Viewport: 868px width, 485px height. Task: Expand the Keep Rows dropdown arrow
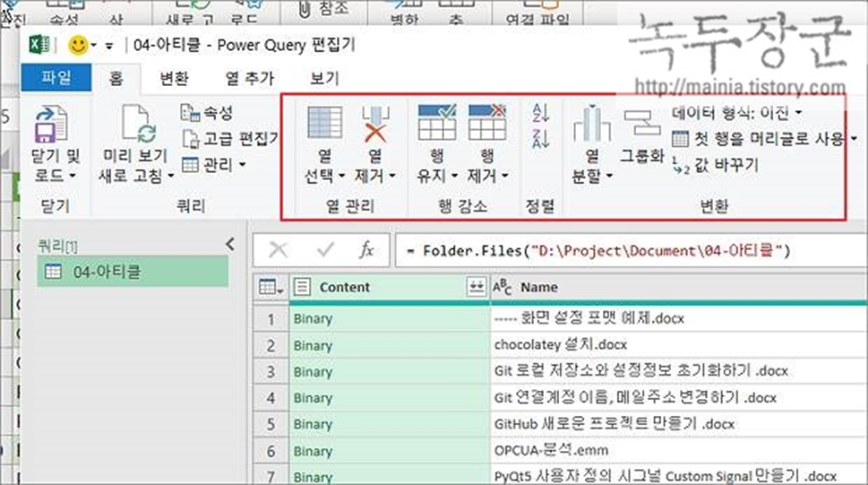454,177
